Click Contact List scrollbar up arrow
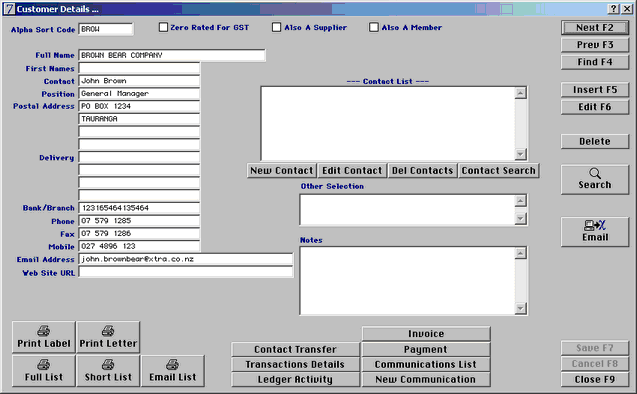637x394 pixels. pyautogui.click(x=520, y=93)
